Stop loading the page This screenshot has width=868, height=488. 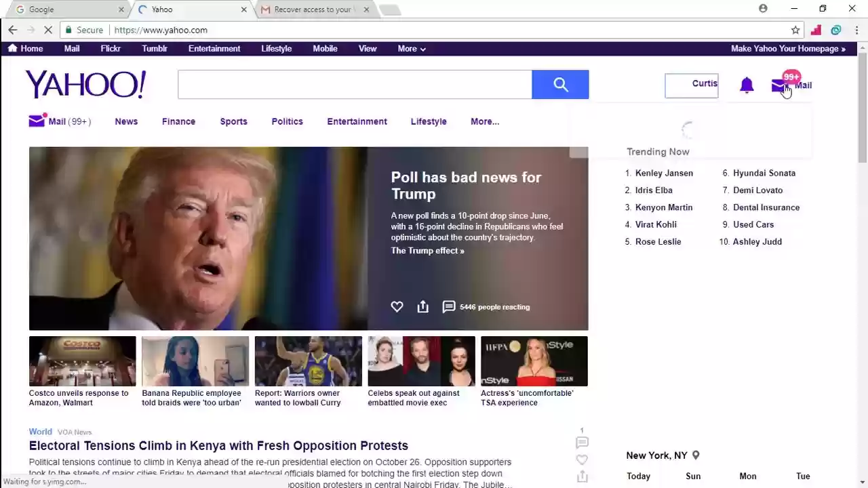pyautogui.click(x=48, y=30)
